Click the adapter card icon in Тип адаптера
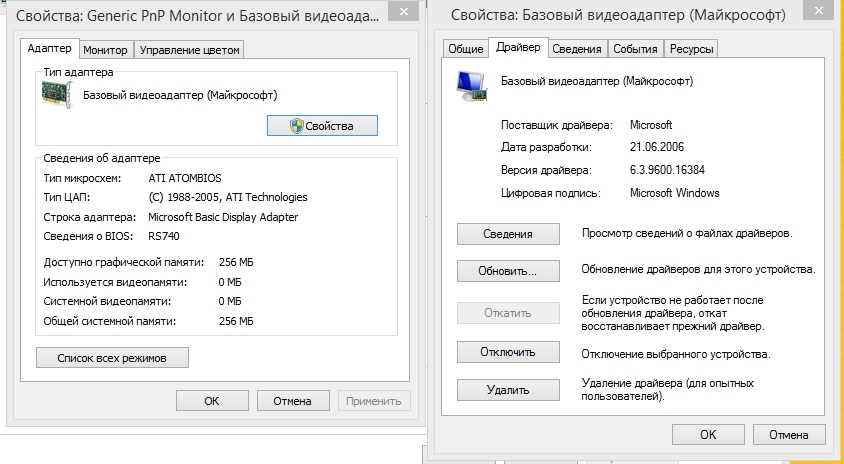844x464 pixels. [x=57, y=94]
